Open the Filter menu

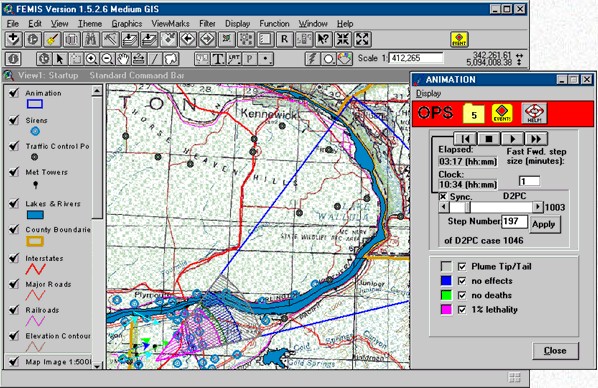(207, 24)
